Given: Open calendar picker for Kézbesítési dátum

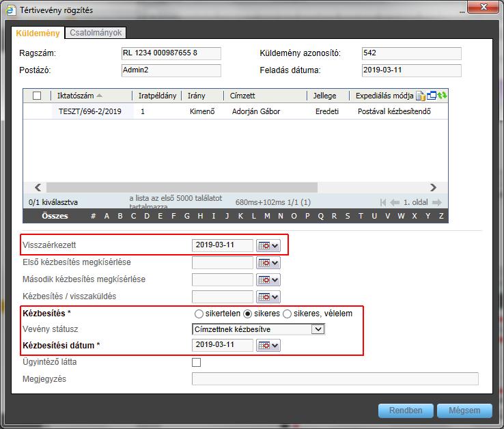Looking at the screenshot, I should pos(268,346).
